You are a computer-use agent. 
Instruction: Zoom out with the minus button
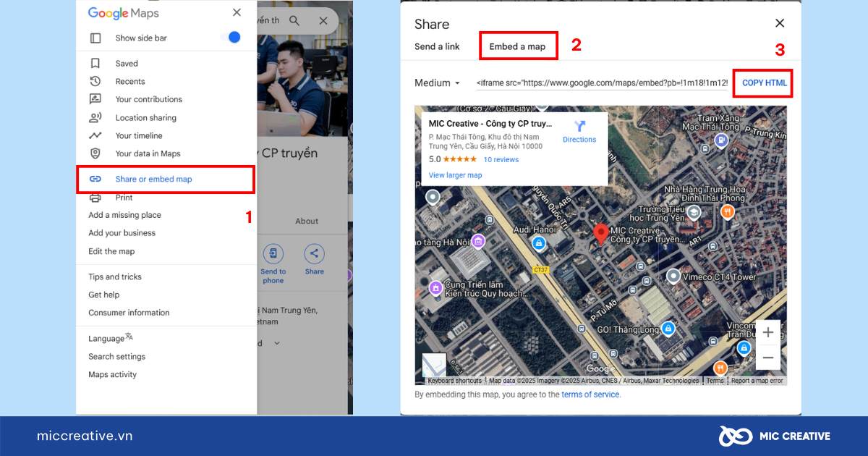(768, 357)
